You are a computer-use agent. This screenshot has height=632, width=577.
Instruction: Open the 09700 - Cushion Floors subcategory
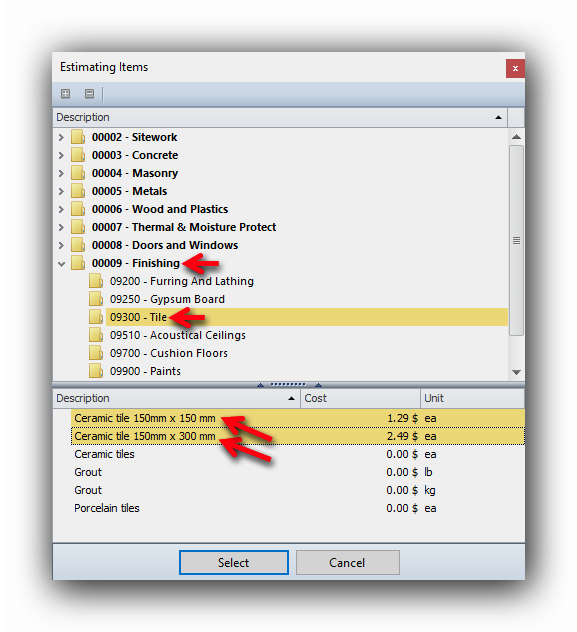click(x=168, y=353)
